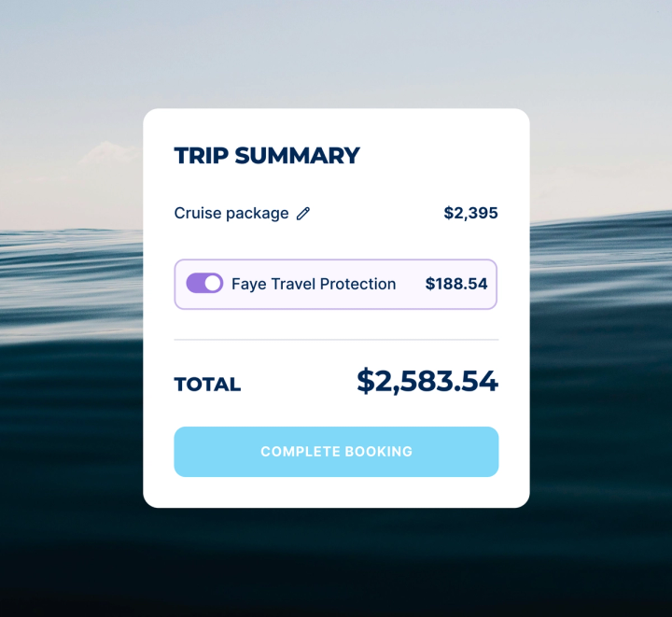Click the purple-bordered travel protection box
The image size is (672, 617).
click(336, 284)
